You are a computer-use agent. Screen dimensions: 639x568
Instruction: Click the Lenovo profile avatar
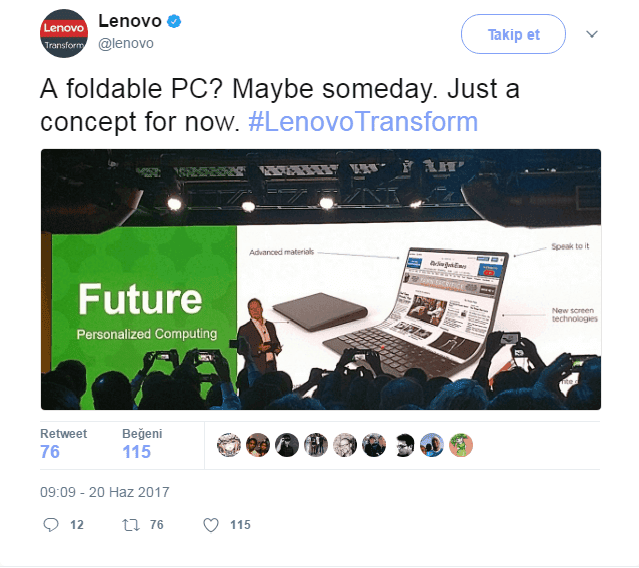pyautogui.click(x=64, y=33)
